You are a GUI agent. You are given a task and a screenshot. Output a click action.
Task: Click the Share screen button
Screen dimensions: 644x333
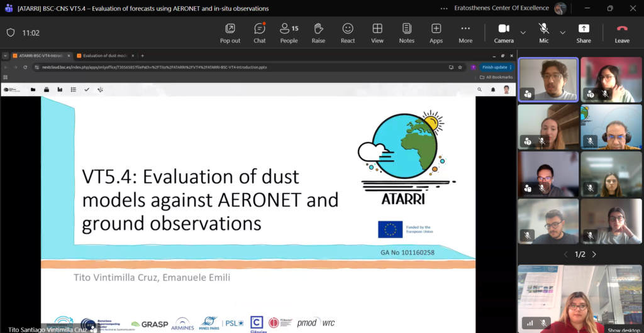pyautogui.click(x=584, y=33)
